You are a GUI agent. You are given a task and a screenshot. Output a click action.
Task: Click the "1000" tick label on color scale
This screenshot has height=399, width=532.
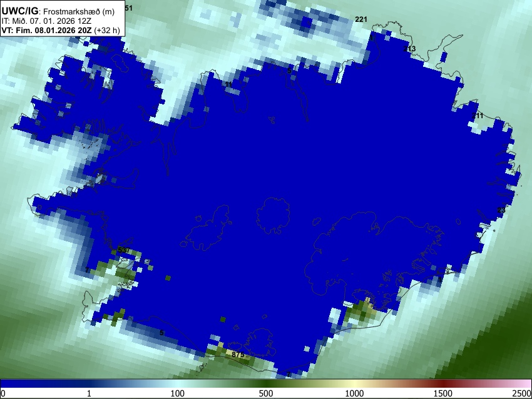coord(354,393)
